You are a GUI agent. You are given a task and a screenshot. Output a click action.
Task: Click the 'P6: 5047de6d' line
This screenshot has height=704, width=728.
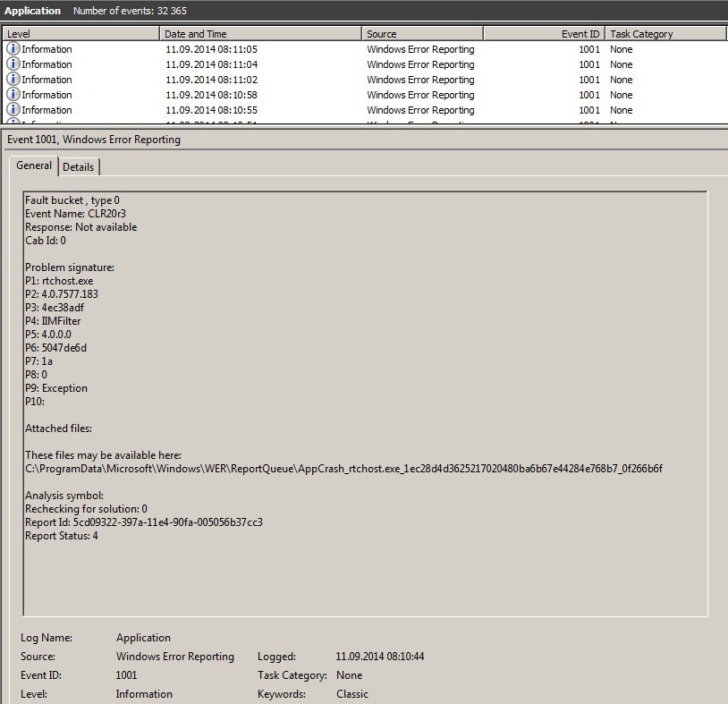pyautogui.click(x=55, y=348)
